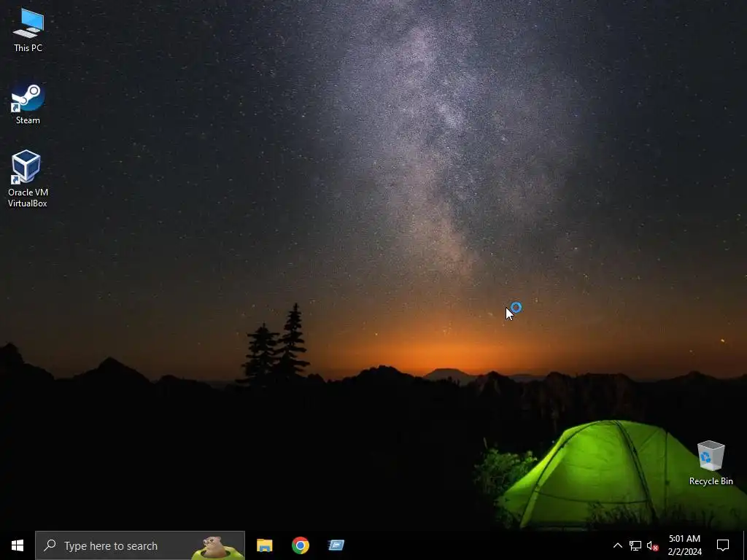
Task: Open the pinned app next to Chrome
Action: click(x=336, y=545)
